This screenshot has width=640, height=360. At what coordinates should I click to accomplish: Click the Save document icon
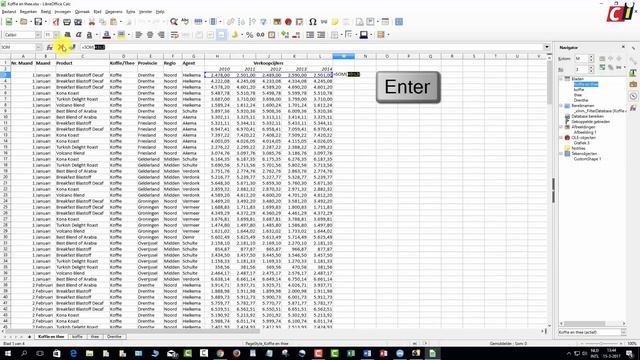[38, 22]
